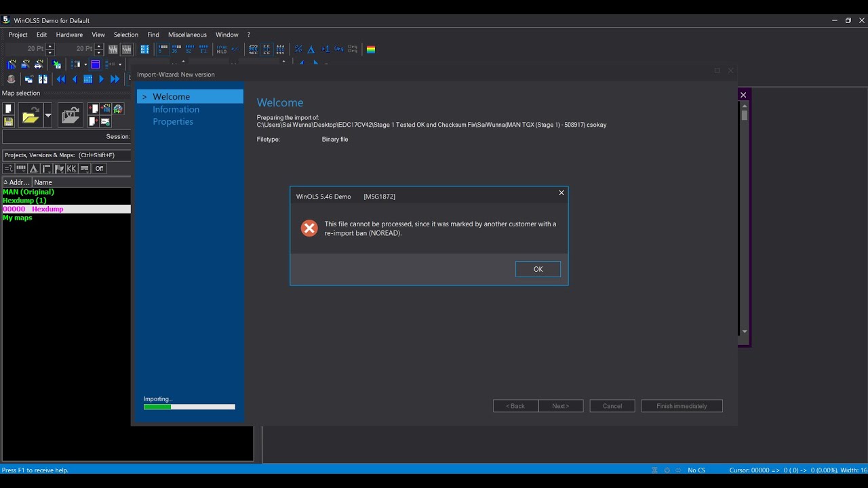The image size is (868, 488).
Task: Select 16-bit data width icon
Action: 176,49
